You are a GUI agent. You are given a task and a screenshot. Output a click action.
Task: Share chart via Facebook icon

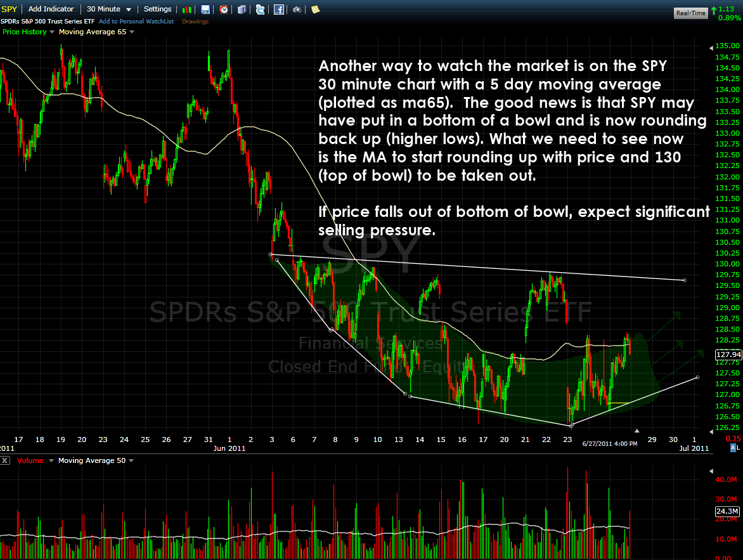pyautogui.click(x=279, y=10)
